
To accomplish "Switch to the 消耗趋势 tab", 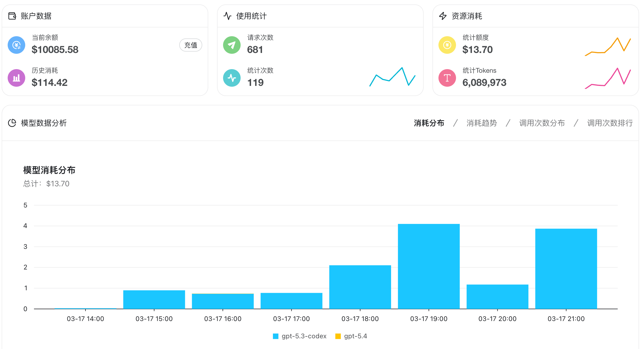I will coord(481,123).
